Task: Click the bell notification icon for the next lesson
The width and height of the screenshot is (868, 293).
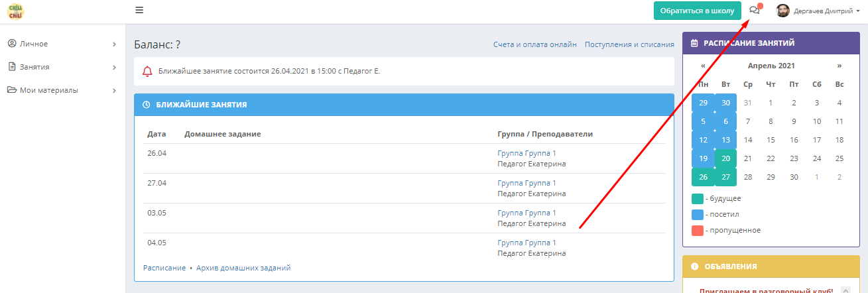Action: click(x=147, y=71)
